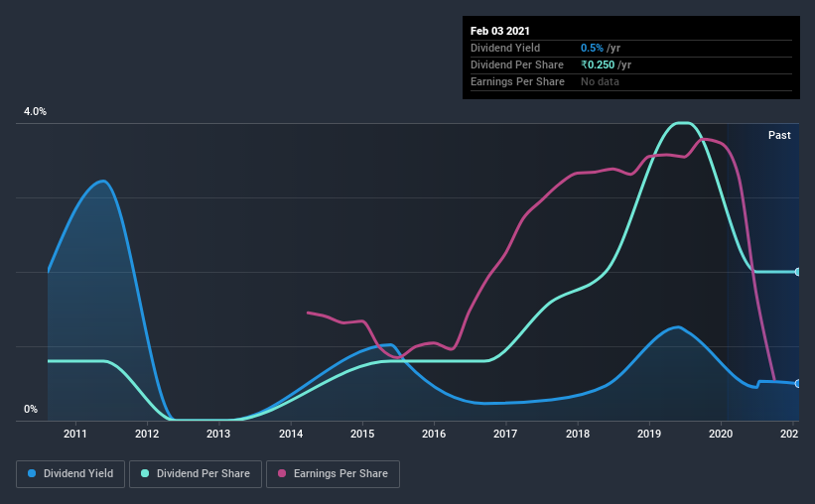This screenshot has width=815, height=504.
Task: Click the teal Dividend Per Share legend dot
Action: pos(145,473)
